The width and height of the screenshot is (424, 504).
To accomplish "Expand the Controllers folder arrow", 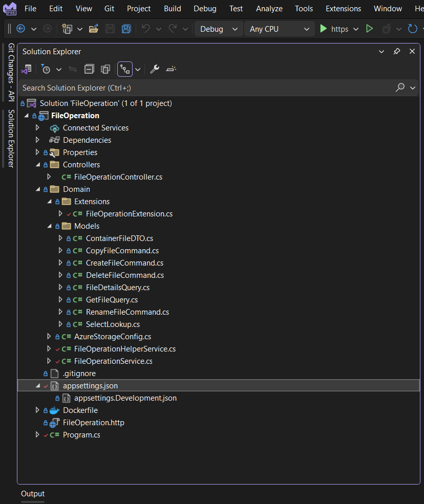I will [37, 164].
